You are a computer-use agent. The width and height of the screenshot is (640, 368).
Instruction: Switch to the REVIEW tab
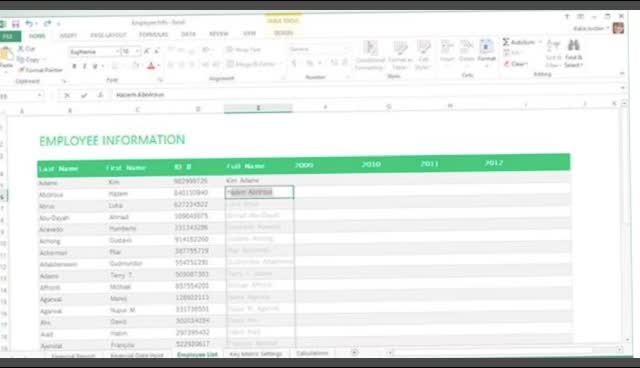click(x=219, y=34)
